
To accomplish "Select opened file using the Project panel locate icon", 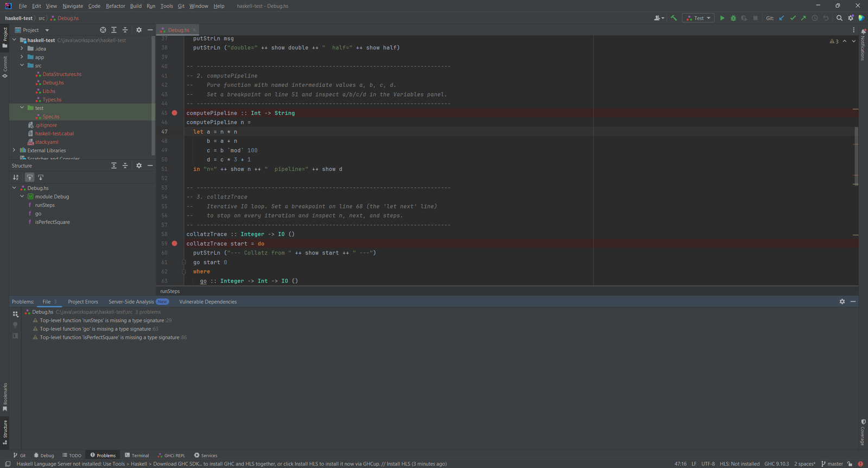I will 103,30.
